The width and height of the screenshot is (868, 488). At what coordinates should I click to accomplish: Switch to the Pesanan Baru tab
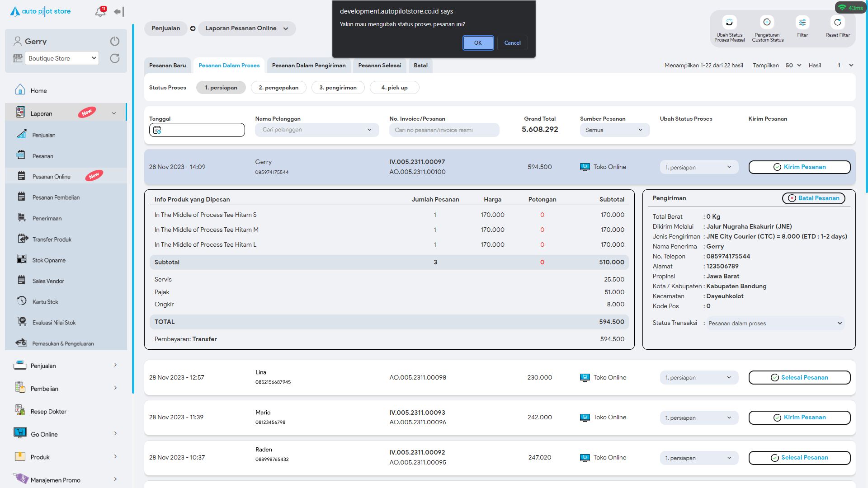167,66
